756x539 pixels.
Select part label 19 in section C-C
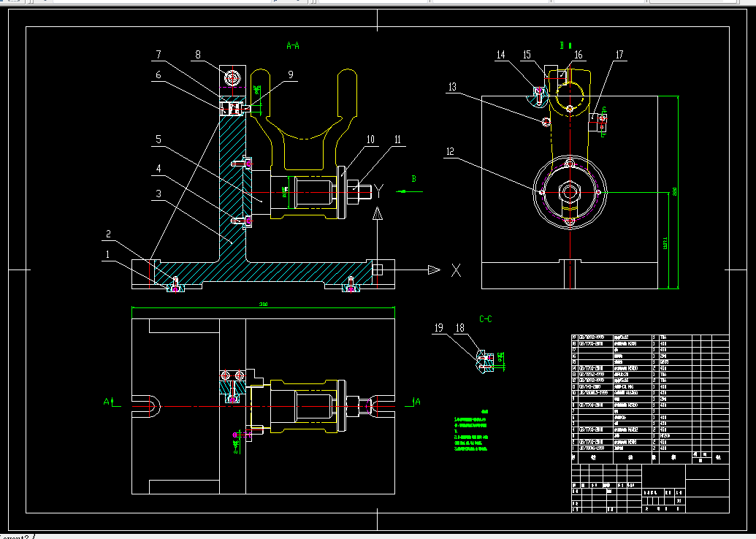pyautogui.click(x=438, y=328)
